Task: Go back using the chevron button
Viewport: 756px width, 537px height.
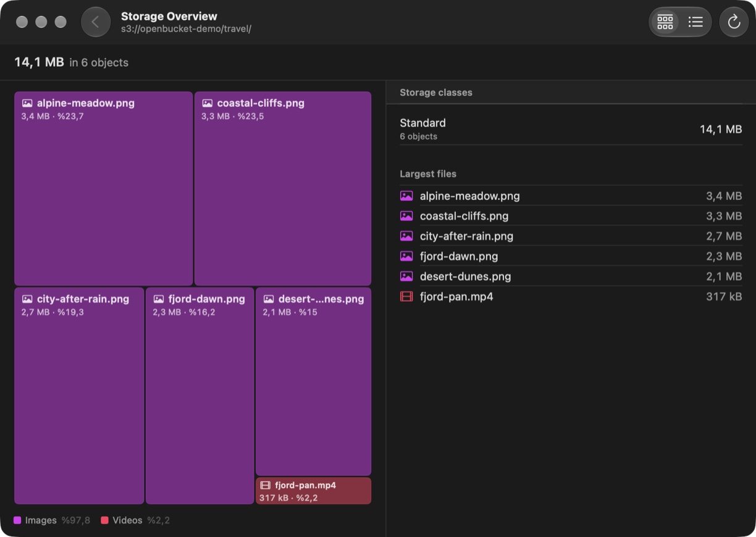Action: 96,22
